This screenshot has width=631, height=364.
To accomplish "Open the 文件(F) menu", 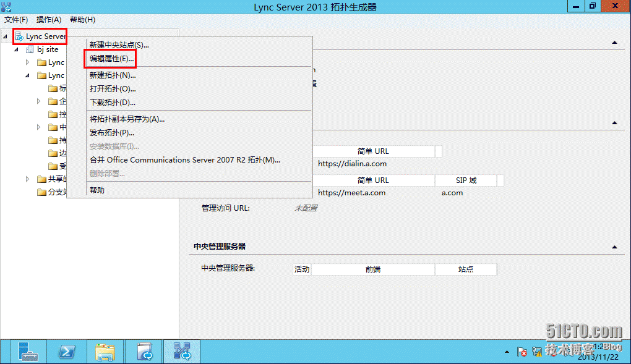I will click(16, 20).
